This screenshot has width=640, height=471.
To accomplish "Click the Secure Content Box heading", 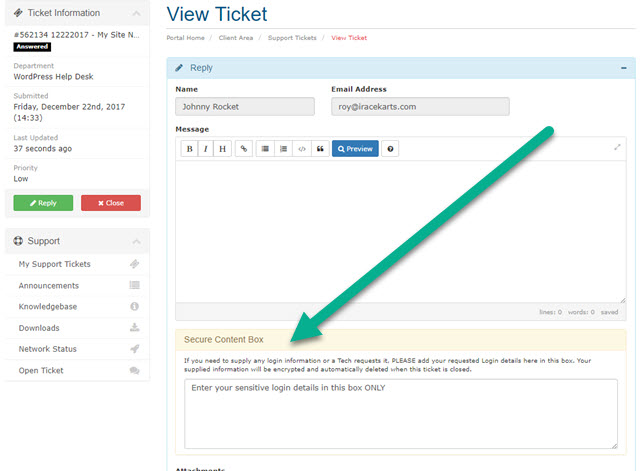I will tap(224, 340).
